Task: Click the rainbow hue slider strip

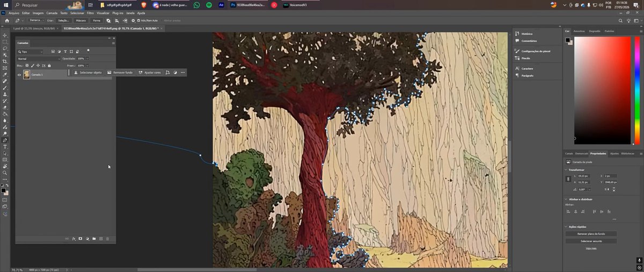Action: click(x=636, y=90)
